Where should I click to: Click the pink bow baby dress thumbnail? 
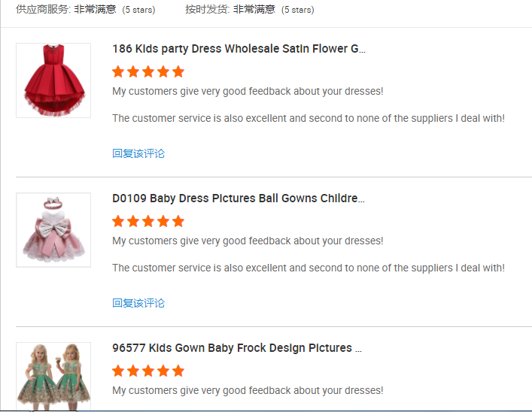53,229
